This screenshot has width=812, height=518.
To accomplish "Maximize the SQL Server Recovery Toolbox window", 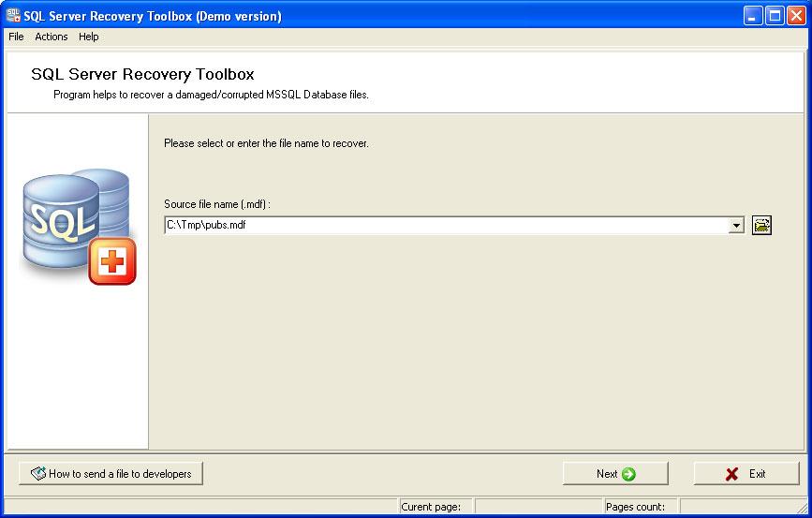I will [775, 16].
